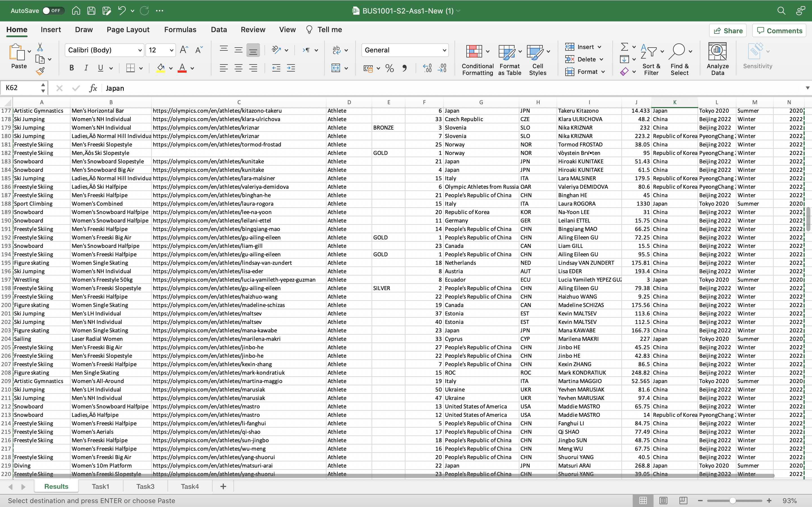The image size is (812, 507).
Task: Click the Cut scissors icon
Action: [x=40, y=47]
